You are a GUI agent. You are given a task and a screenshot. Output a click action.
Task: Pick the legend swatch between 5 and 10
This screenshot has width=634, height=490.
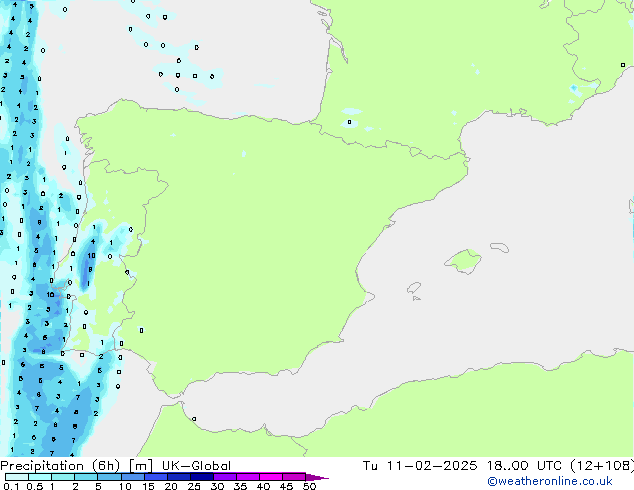[x=109, y=477]
